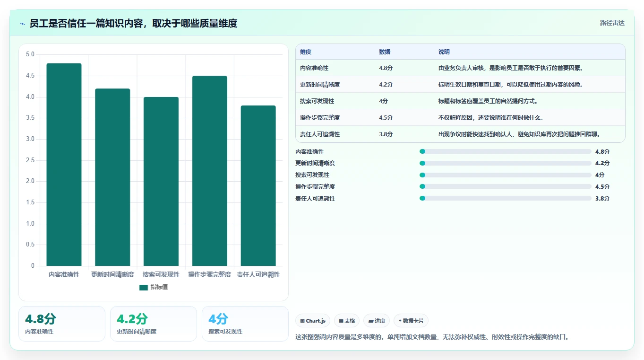Image resolution: width=644 pixels, height=360 pixels.
Task: Click the page title 员工是否信任一篇知识内容
Action: point(133,23)
